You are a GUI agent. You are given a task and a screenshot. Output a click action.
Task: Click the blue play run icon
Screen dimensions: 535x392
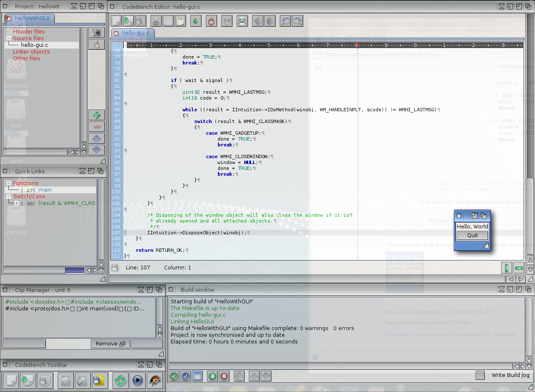pos(137,381)
